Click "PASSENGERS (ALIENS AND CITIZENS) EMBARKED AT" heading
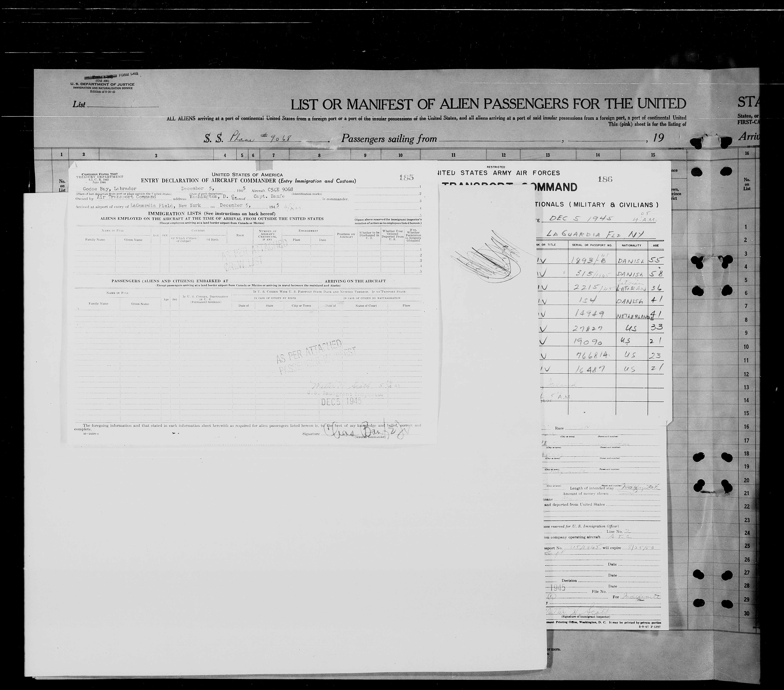 [169, 281]
